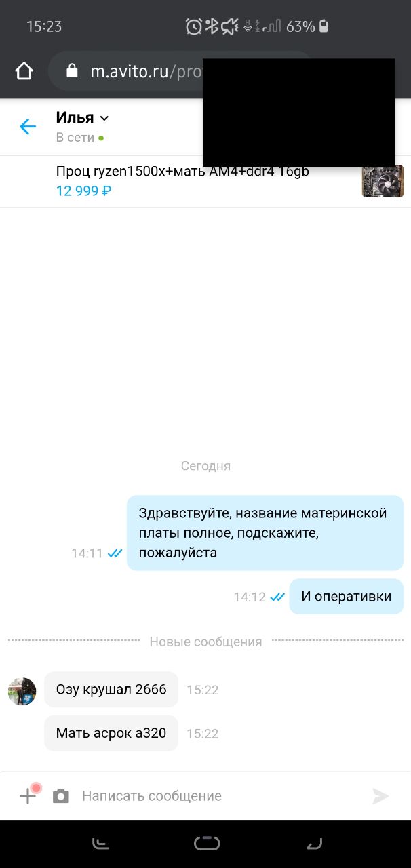
Task: Tap the И оперативки message bubble
Action: (347, 597)
